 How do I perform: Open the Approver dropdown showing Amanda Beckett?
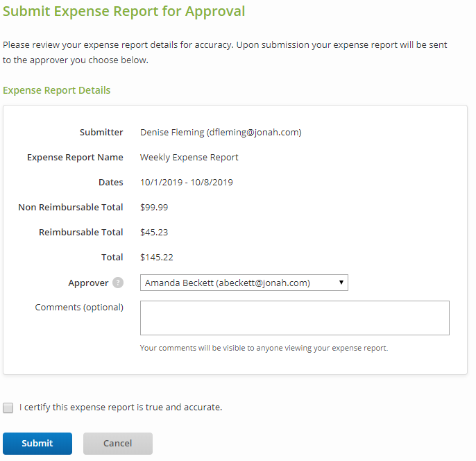pyautogui.click(x=236, y=283)
